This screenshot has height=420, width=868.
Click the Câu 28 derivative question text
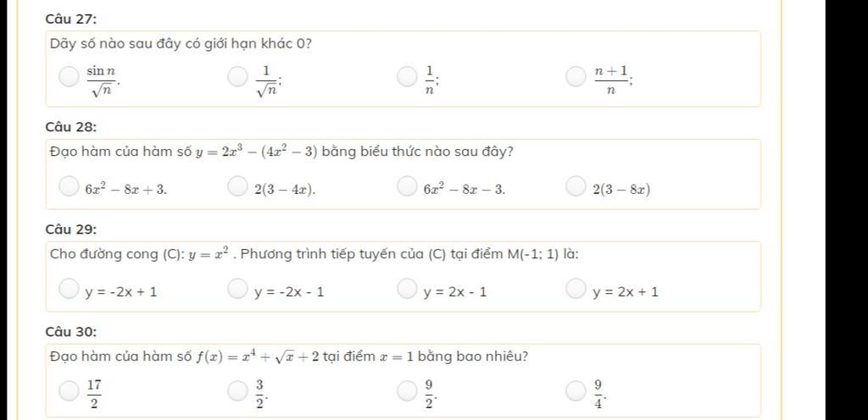coord(281,152)
